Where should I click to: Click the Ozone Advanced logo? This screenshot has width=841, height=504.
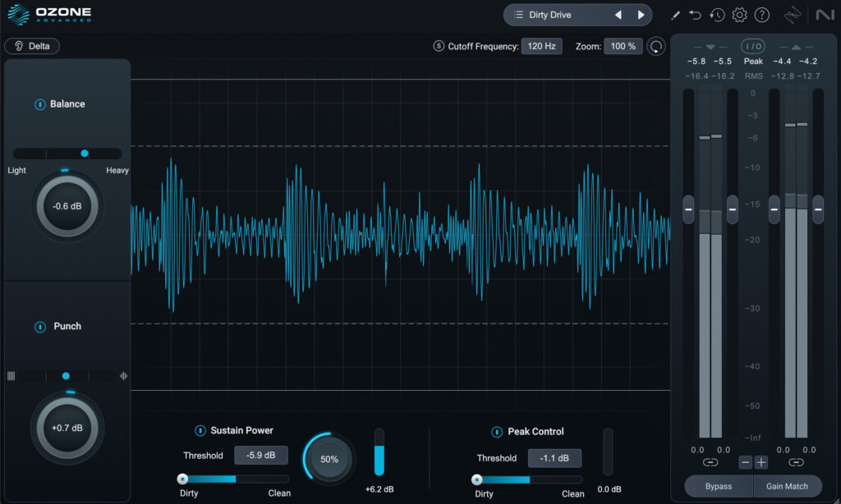click(49, 15)
